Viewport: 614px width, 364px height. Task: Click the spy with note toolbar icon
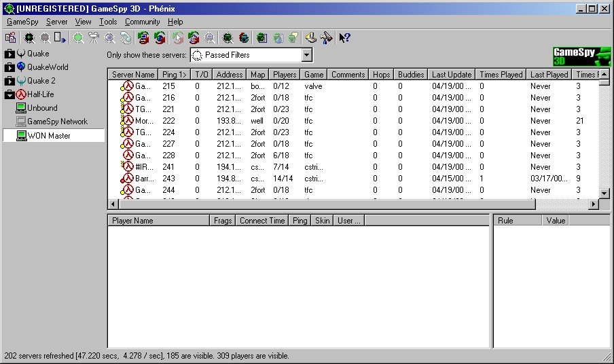click(293, 38)
